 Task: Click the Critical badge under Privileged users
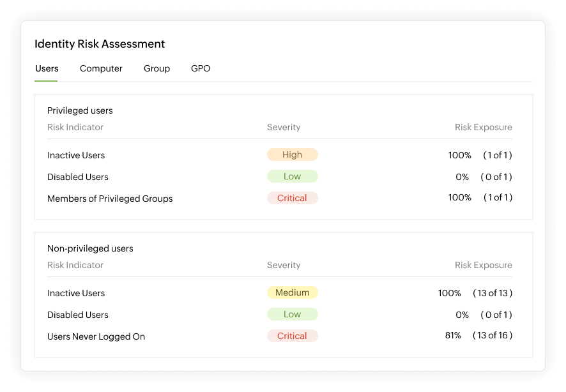(x=292, y=198)
